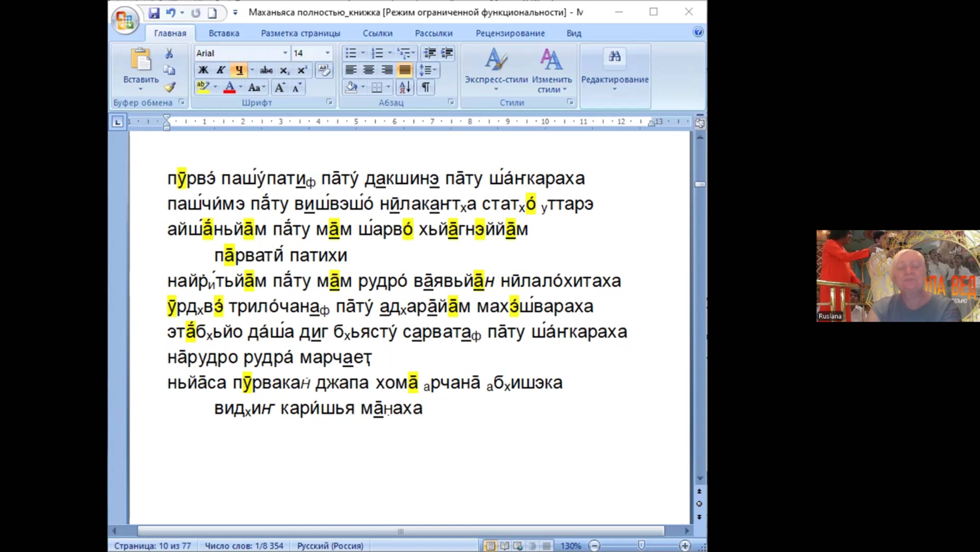Open the Arial font name dropdown
980x552 pixels.
[x=285, y=53]
